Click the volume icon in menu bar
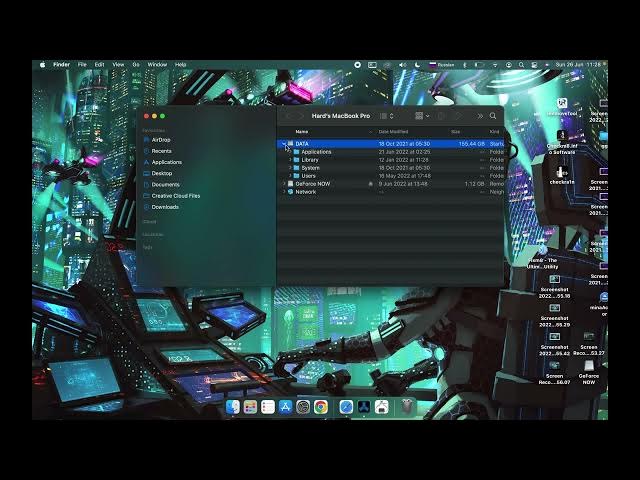The width and height of the screenshot is (640, 480). pos(402,64)
